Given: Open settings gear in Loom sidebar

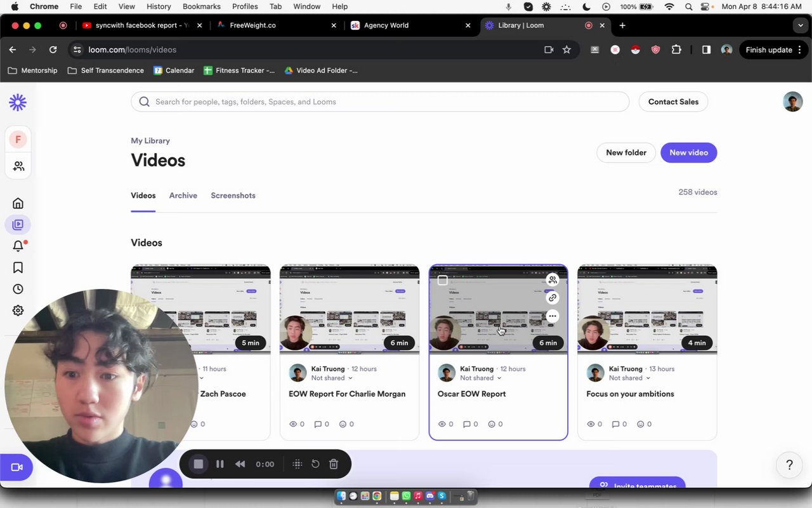Looking at the screenshot, I should pyautogui.click(x=18, y=311).
